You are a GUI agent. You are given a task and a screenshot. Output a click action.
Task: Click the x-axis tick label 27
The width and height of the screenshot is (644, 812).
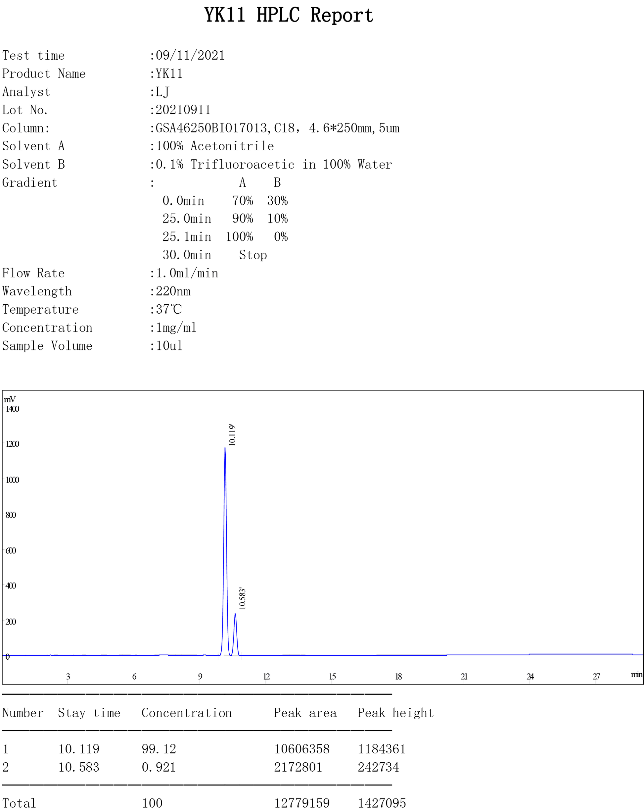[596, 677]
